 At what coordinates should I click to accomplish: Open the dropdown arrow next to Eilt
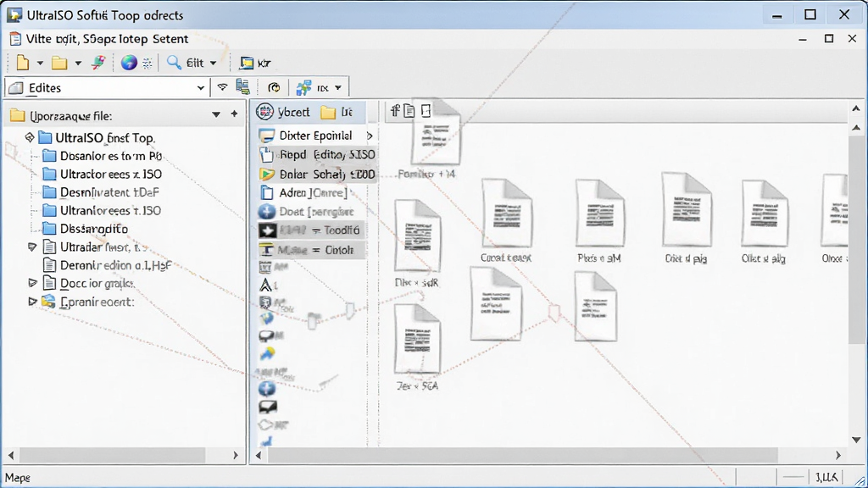click(x=213, y=63)
